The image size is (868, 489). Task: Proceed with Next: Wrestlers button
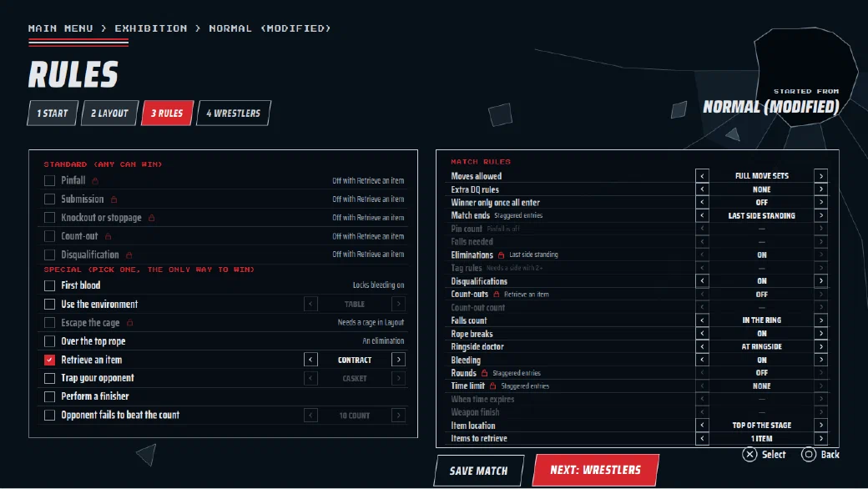(596, 470)
